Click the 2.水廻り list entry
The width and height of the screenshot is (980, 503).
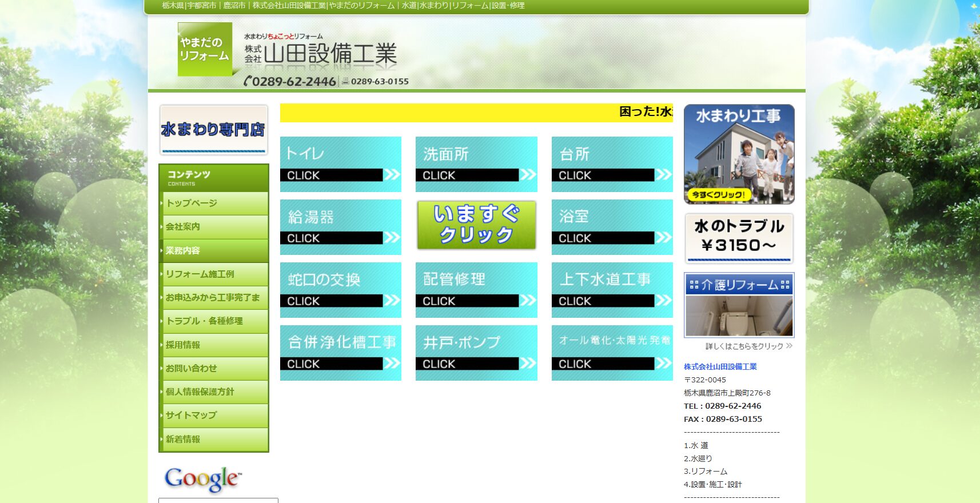click(x=698, y=459)
